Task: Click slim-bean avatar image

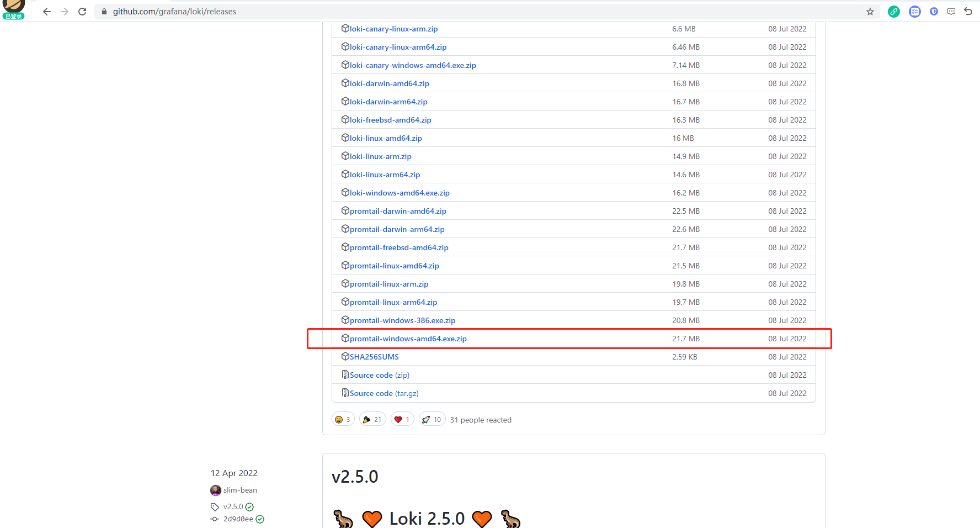Action: tap(216, 490)
